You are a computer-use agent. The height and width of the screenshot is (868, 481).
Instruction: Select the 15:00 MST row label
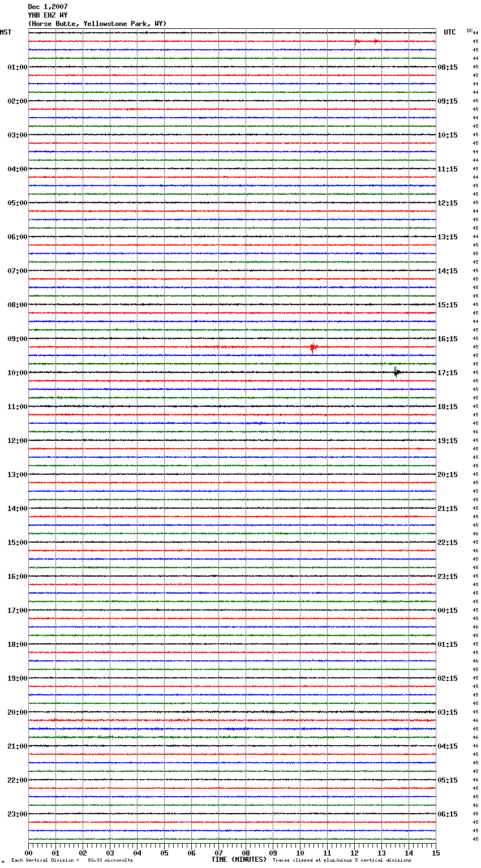click(x=18, y=543)
